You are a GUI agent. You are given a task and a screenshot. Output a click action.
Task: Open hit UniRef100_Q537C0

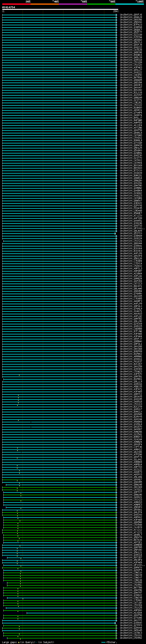pyautogui.click(x=131, y=233)
